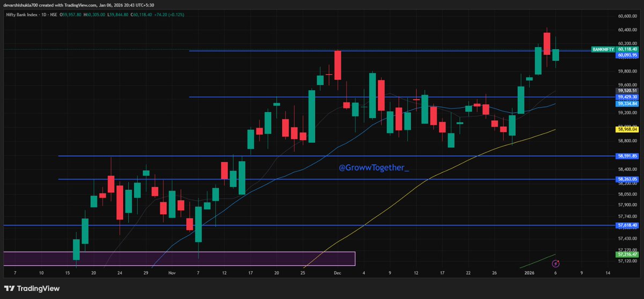This screenshot has height=299, width=644.
Task: Select the 59,520.51 gray price label
Action: pyautogui.click(x=627, y=91)
